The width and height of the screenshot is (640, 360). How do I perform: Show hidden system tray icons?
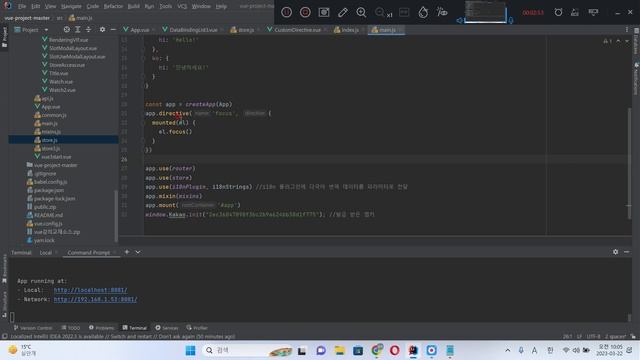(x=507, y=350)
